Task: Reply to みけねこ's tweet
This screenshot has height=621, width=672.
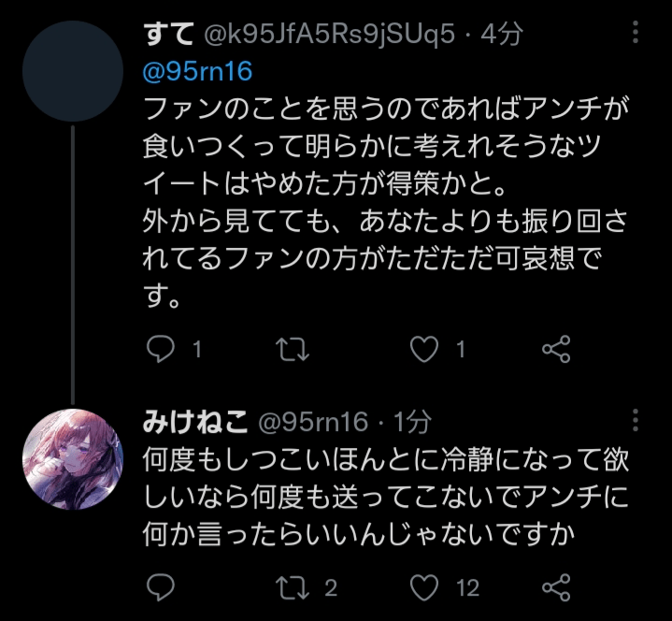Action: pyautogui.click(x=161, y=587)
